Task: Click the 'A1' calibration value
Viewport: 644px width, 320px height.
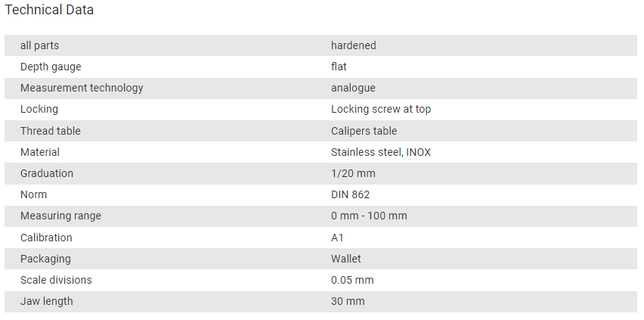Action: pyautogui.click(x=337, y=238)
